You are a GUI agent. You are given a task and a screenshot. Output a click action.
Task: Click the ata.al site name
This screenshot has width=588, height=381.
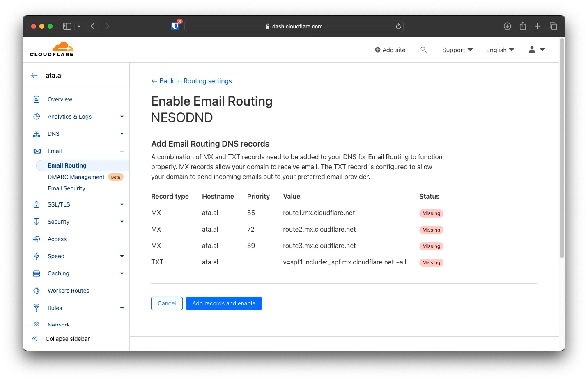point(54,75)
